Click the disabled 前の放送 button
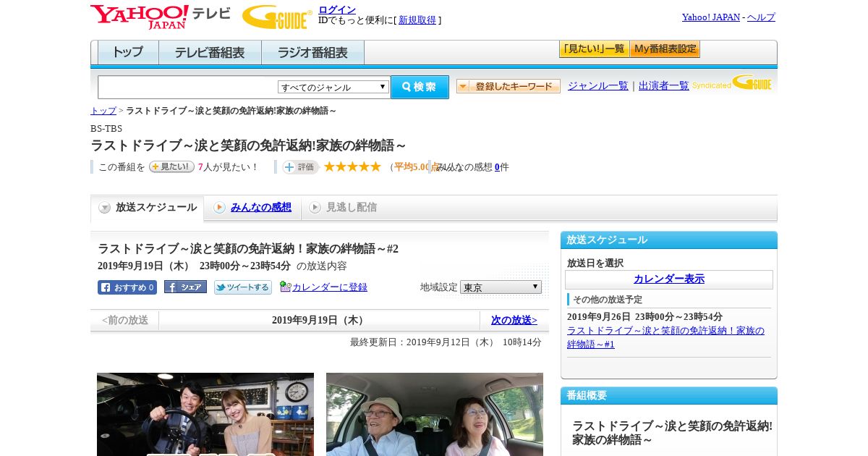868x456 pixels. coord(124,320)
